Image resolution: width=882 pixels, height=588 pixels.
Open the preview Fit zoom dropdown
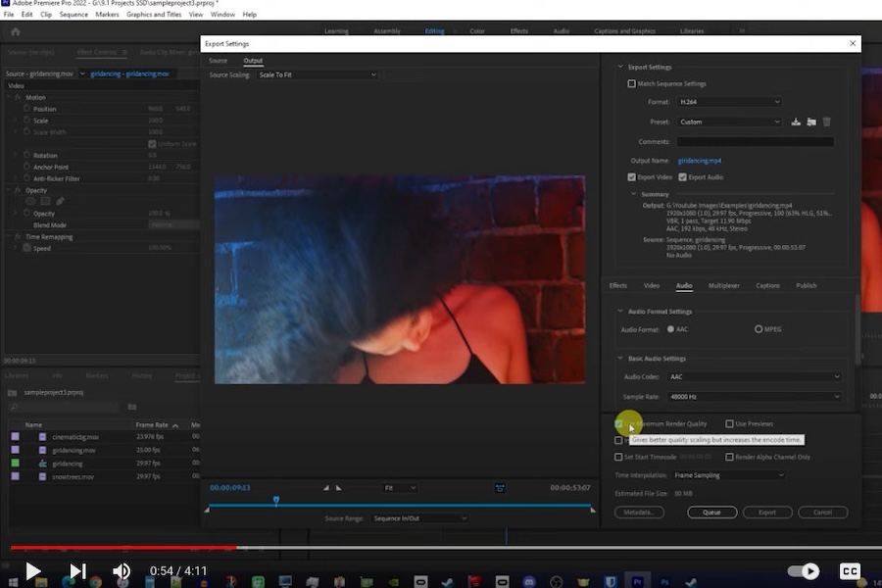[400, 488]
